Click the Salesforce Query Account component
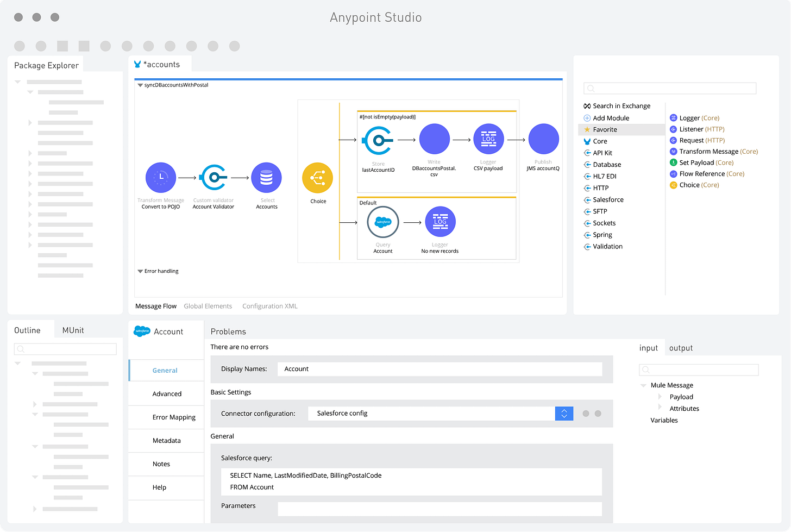 pos(383,222)
